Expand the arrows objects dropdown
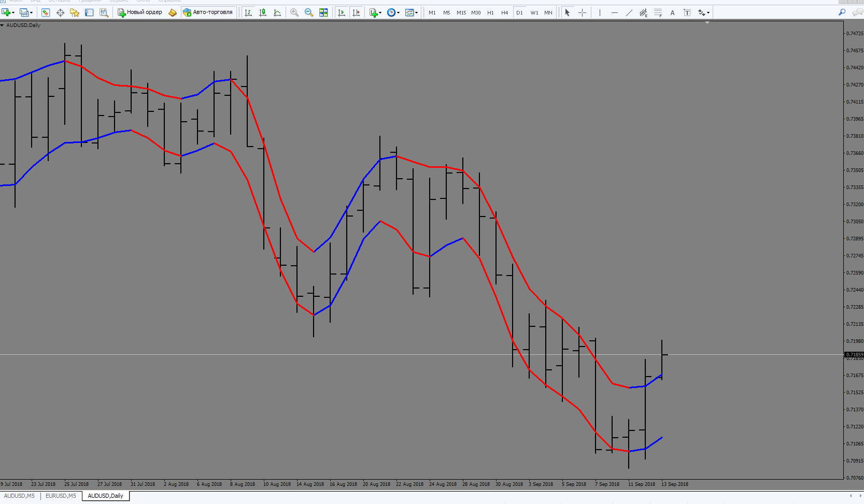Screen dimensions: 864x504 pos(708,13)
